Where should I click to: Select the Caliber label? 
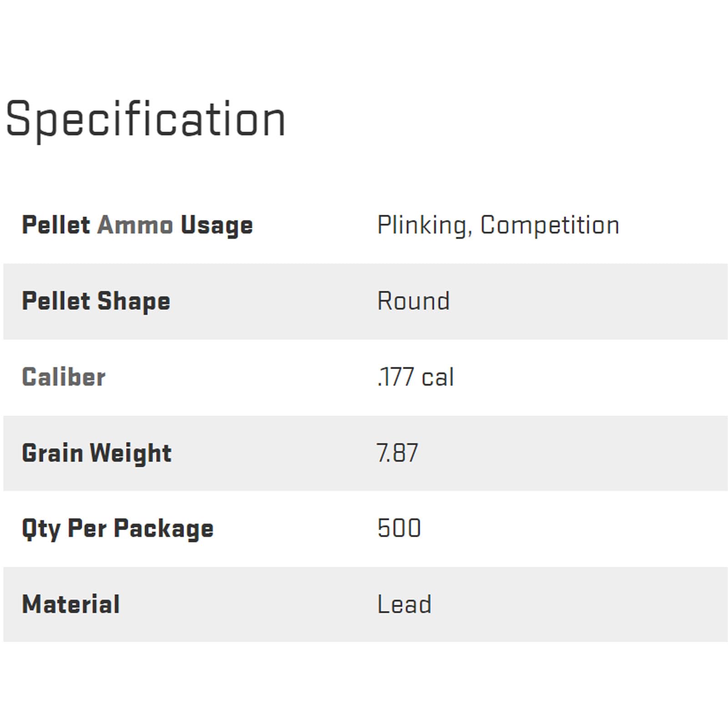(64, 377)
